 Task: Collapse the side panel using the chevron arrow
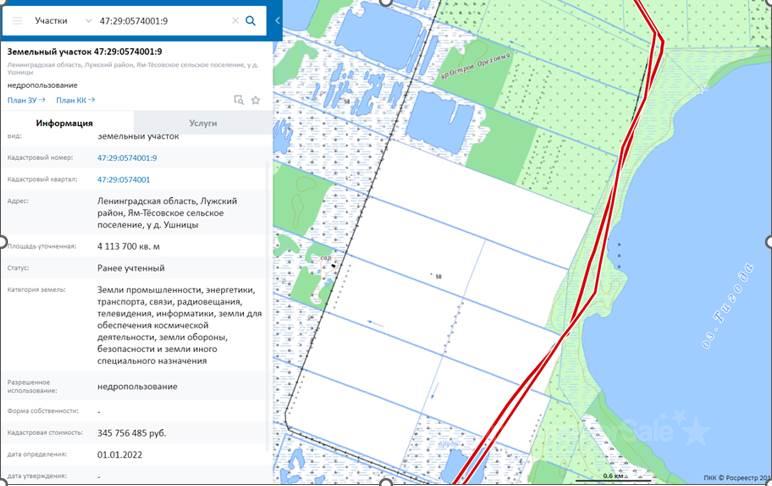[277, 19]
